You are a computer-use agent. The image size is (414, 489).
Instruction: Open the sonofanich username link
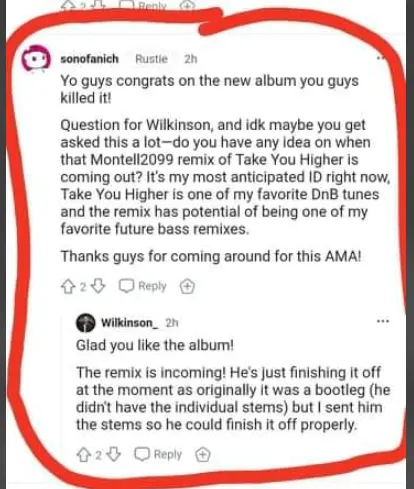point(89,59)
